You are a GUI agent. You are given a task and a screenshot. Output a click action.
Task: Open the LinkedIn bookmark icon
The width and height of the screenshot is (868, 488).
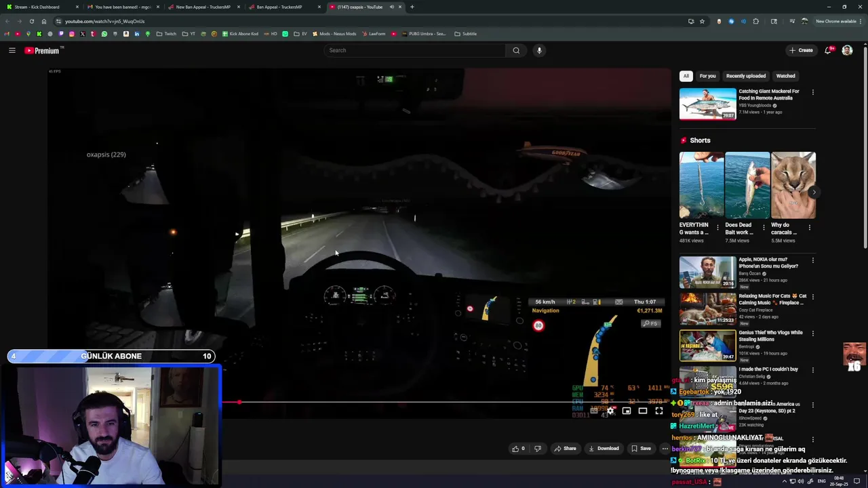click(x=137, y=34)
